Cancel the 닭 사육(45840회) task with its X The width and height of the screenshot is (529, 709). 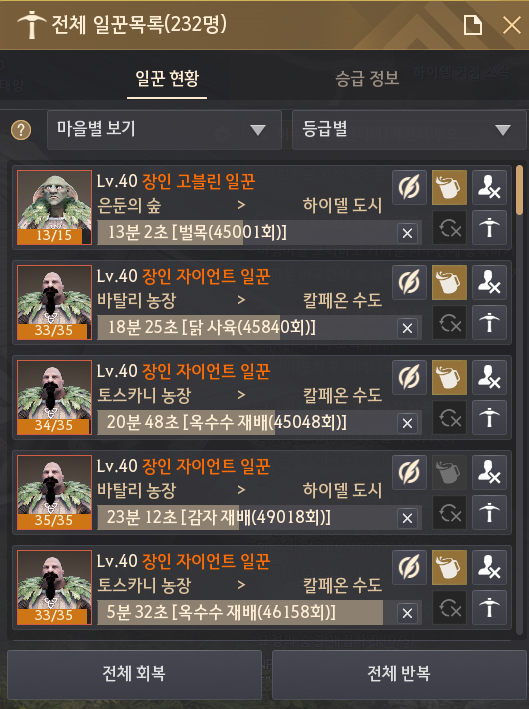click(x=407, y=328)
